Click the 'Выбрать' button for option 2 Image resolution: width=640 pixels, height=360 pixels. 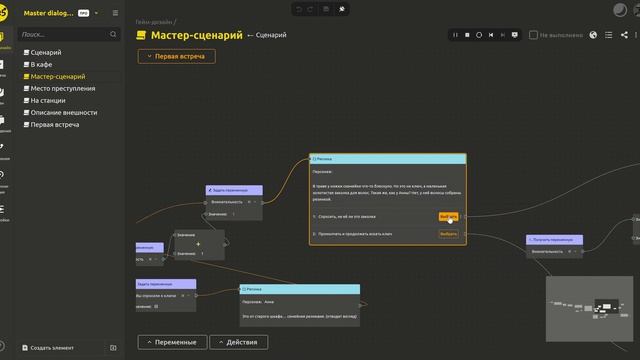[x=448, y=234]
